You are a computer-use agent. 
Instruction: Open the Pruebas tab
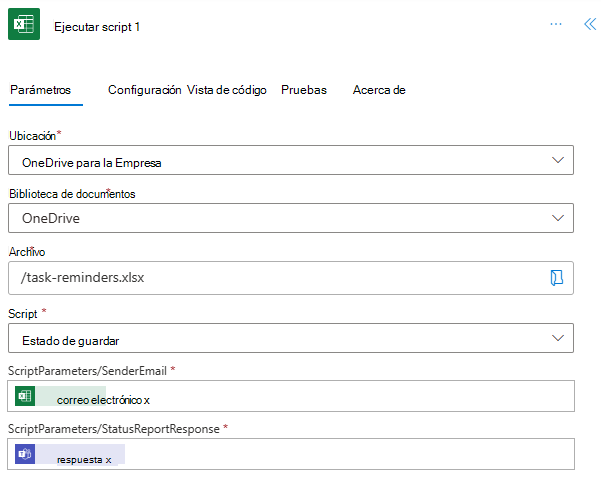(x=304, y=90)
